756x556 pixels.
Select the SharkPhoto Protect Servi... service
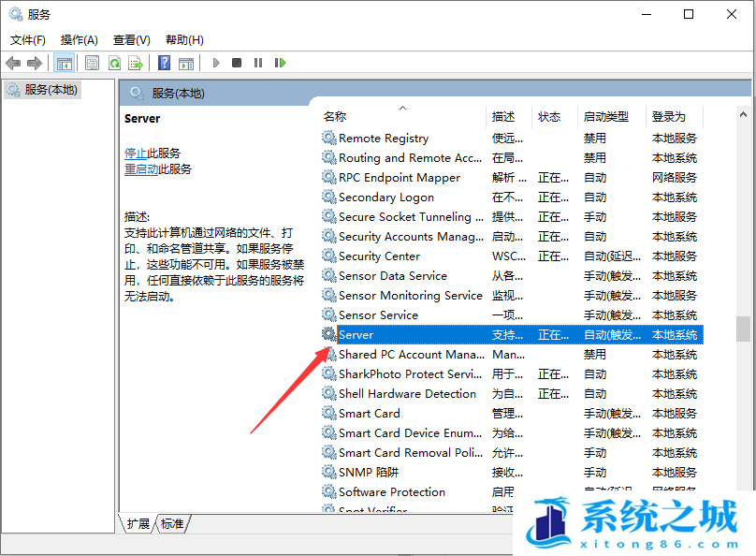coord(410,373)
